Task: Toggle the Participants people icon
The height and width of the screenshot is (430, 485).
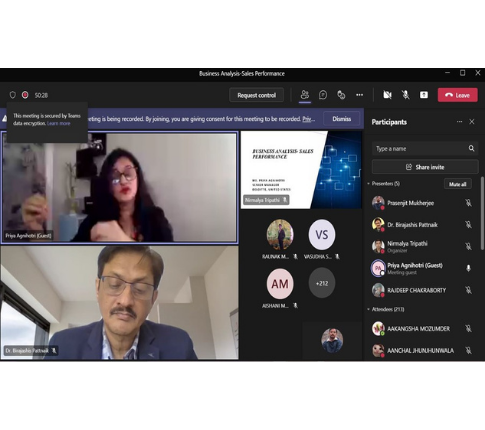Action: pos(305,95)
